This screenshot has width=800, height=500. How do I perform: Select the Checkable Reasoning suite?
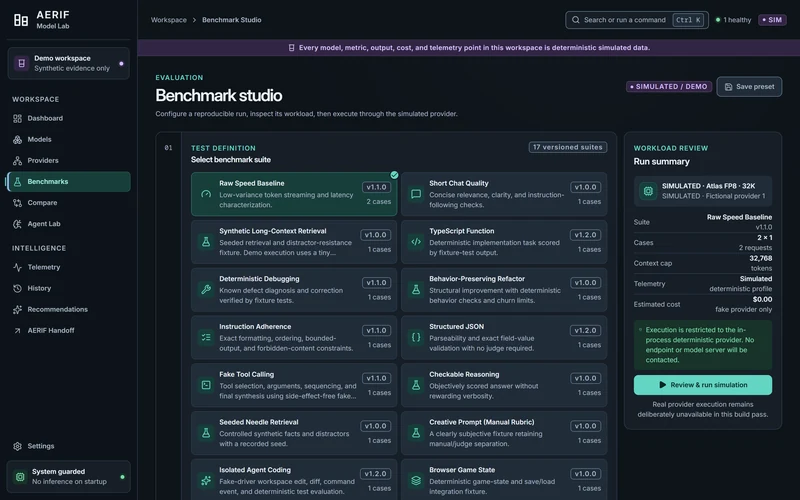504,385
